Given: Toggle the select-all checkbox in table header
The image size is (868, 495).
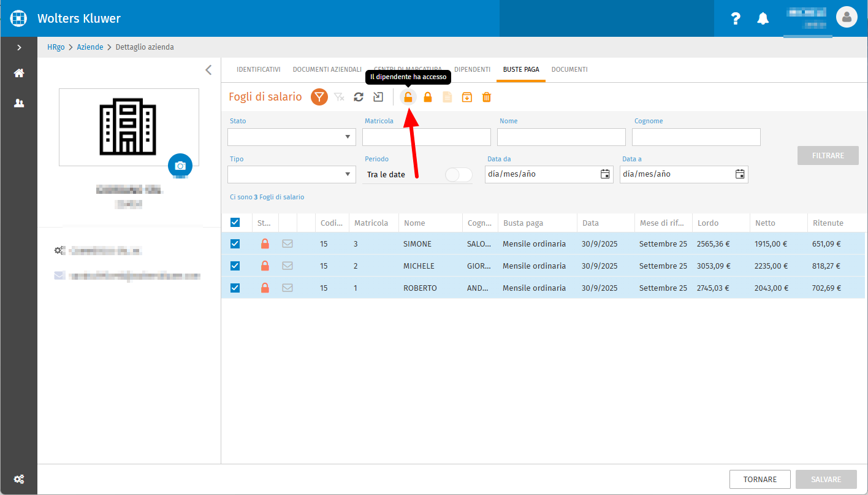Looking at the screenshot, I should [235, 222].
